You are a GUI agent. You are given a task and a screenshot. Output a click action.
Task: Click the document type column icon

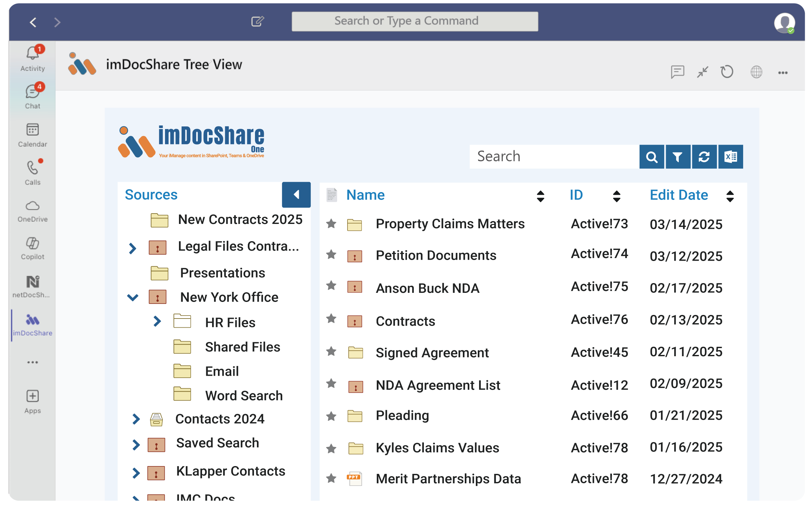pyautogui.click(x=332, y=195)
